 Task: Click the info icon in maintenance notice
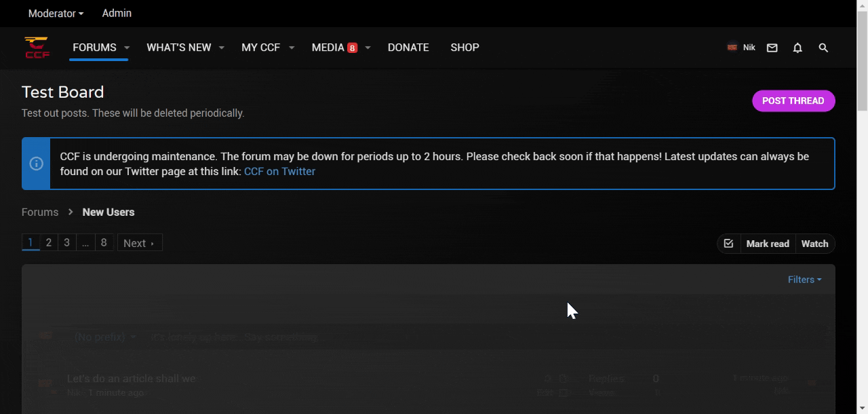click(x=36, y=164)
